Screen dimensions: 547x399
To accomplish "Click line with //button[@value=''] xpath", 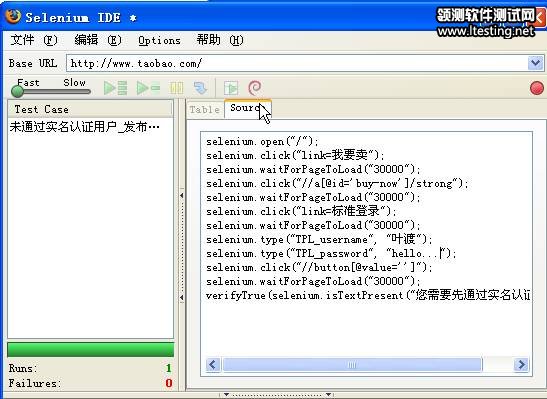I will tap(319, 268).
